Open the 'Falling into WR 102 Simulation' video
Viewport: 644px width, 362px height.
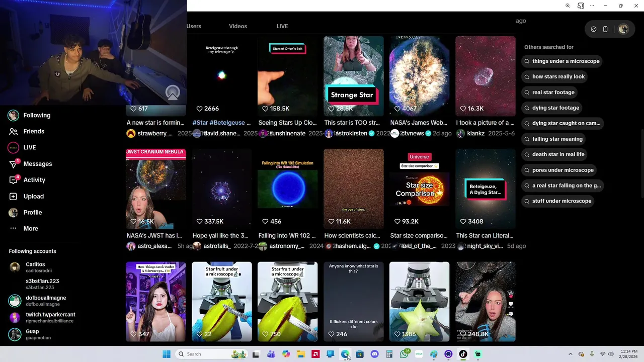coord(287,189)
